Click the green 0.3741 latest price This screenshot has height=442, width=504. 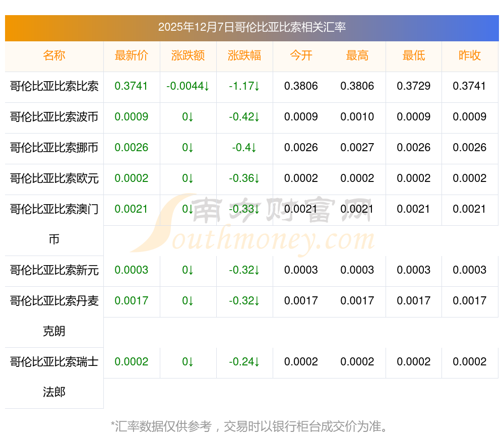pos(132,86)
